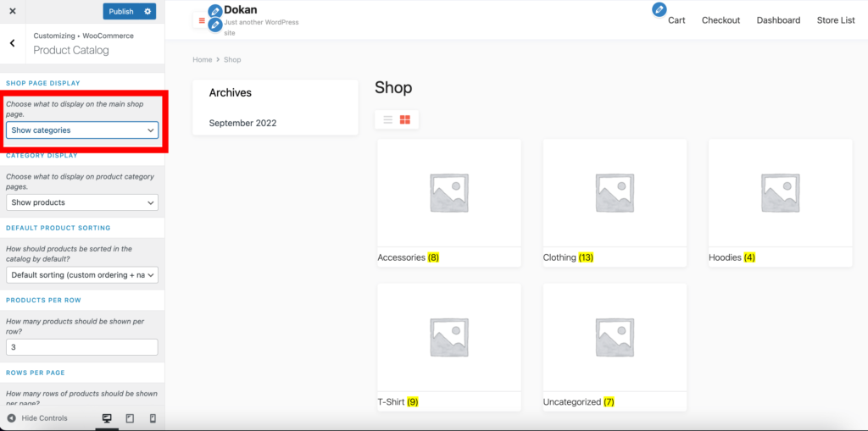Open publish settings gear icon
The height and width of the screenshot is (431, 868).
click(x=147, y=11)
